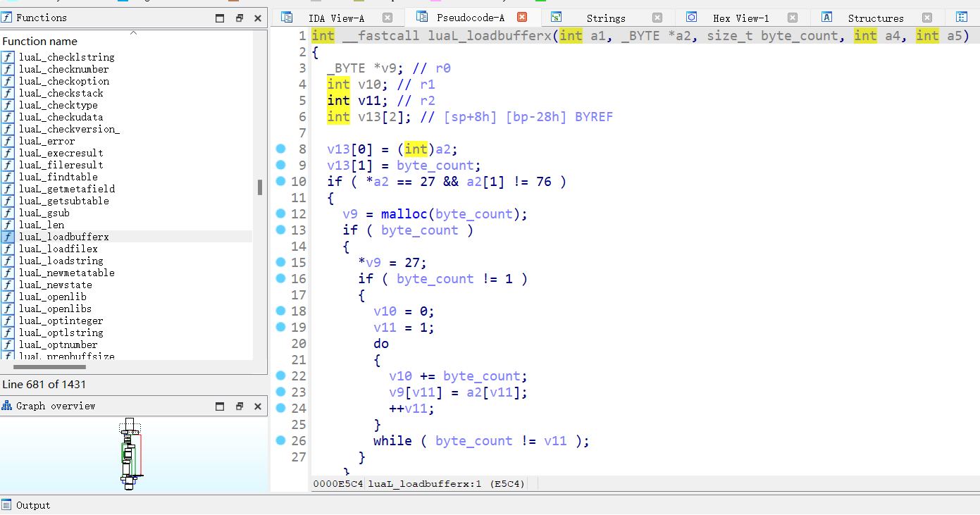The width and height of the screenshot is (980, 515).
Task: Switch to the IDA View-A tab
Action: pos(336,18)
